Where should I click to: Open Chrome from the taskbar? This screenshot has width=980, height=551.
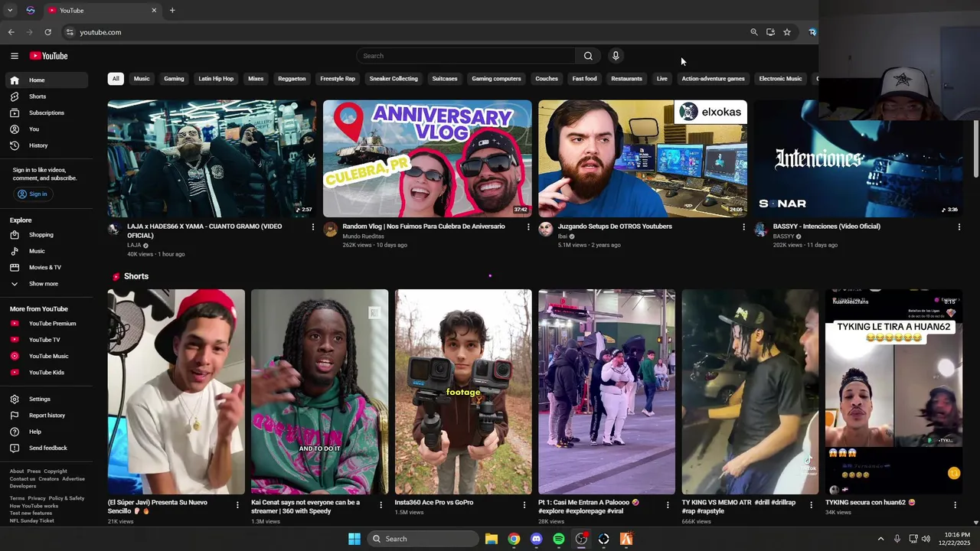(514, 539)
